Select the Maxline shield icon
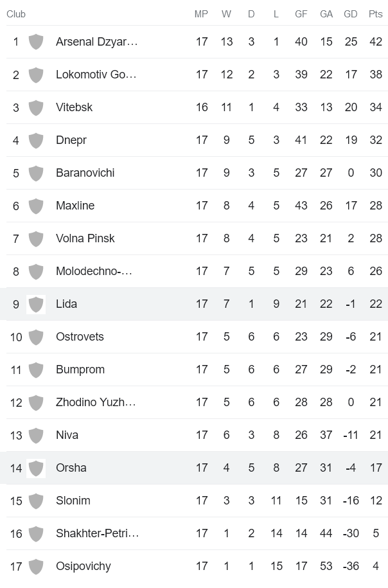 pyautogui.click(x=36, y=206)
